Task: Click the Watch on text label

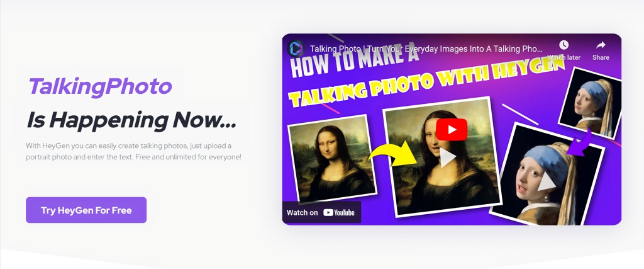Action: point(303,213)
